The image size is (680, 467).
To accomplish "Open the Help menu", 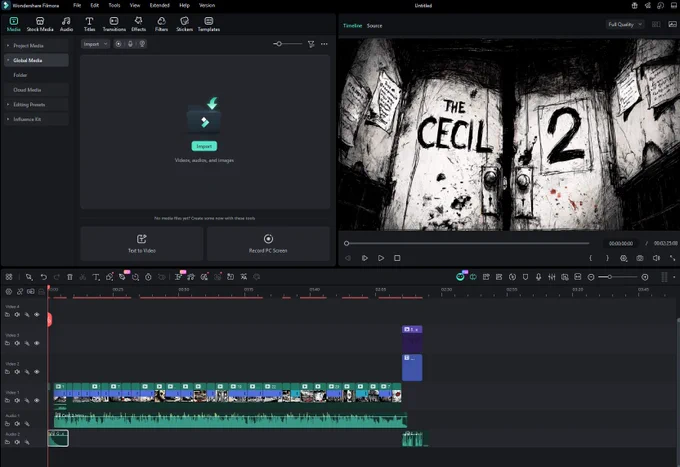I will point(184,5).
